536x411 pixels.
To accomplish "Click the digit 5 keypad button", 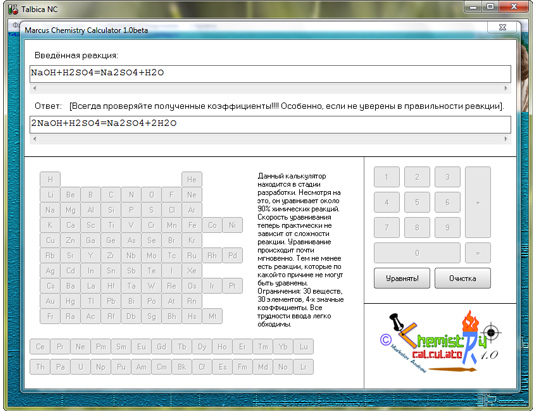I will point(417,202).
